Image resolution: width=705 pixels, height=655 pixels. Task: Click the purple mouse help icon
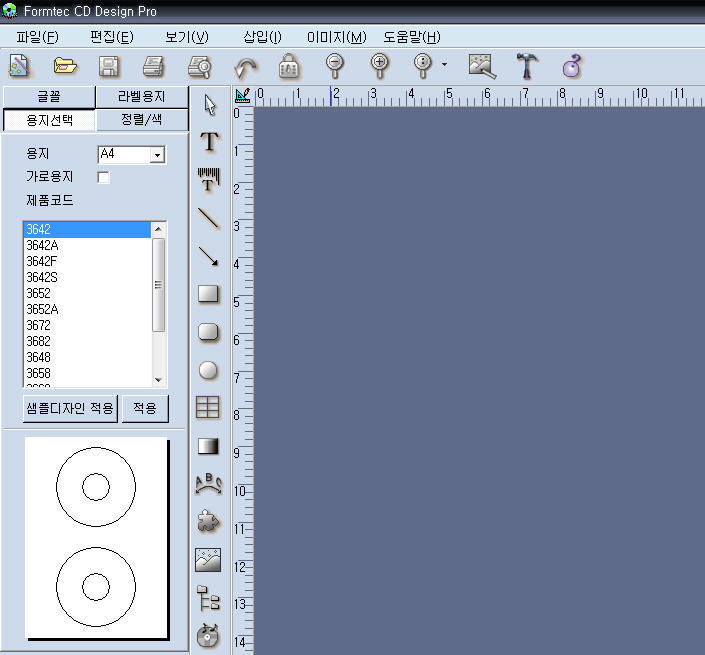pos(572,66)
